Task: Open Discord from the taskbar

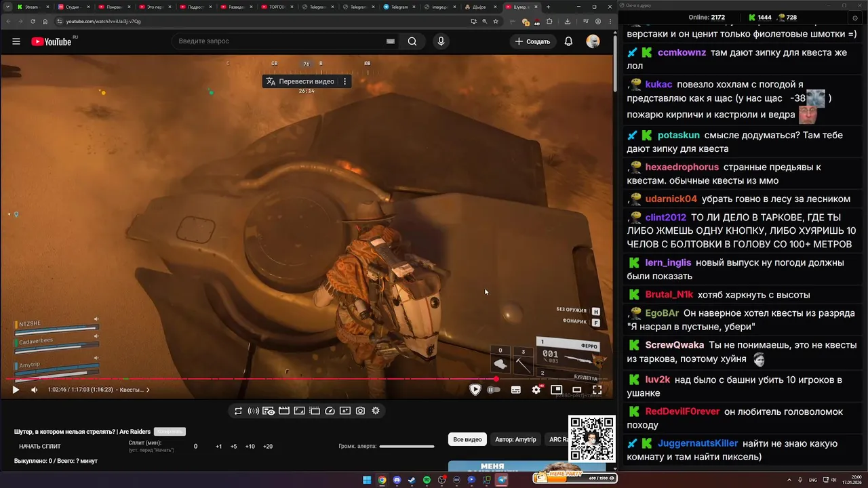Action: (x=397, y=480)
